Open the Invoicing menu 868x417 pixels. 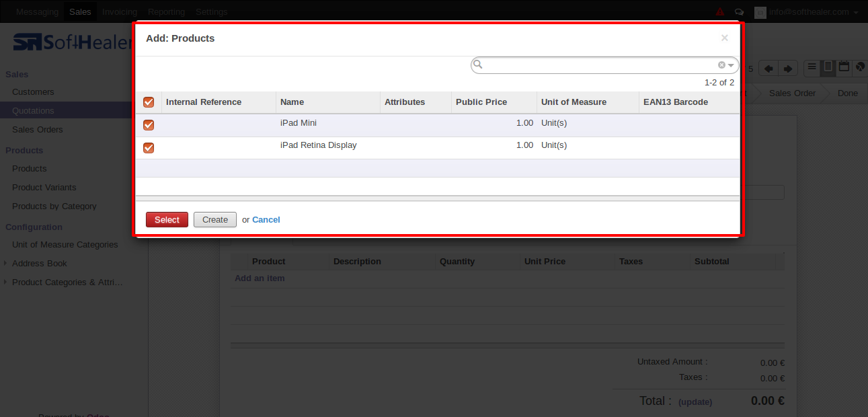coord(120,12)
